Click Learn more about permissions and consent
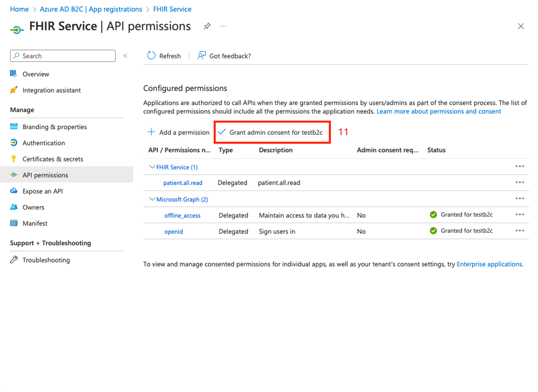The height and width of the screenshot is (392, 538). [x=439, y=111]
